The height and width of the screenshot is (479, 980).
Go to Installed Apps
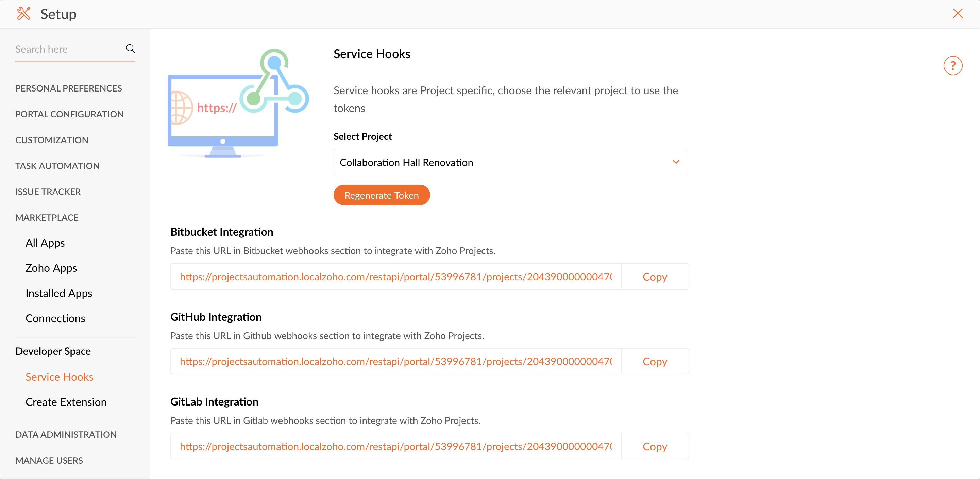point(58,293)
